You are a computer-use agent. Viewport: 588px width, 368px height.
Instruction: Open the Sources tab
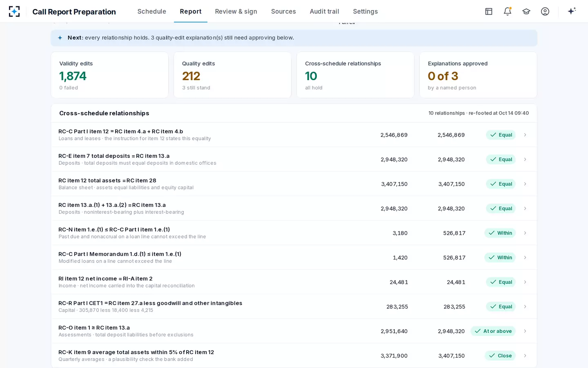[283, 11]
